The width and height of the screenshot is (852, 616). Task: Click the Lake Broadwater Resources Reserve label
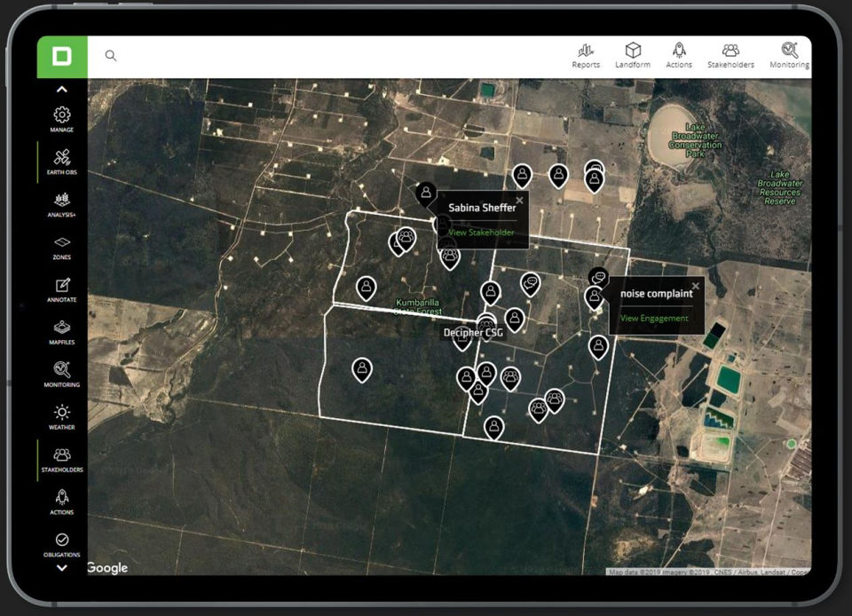coord(780,188)
